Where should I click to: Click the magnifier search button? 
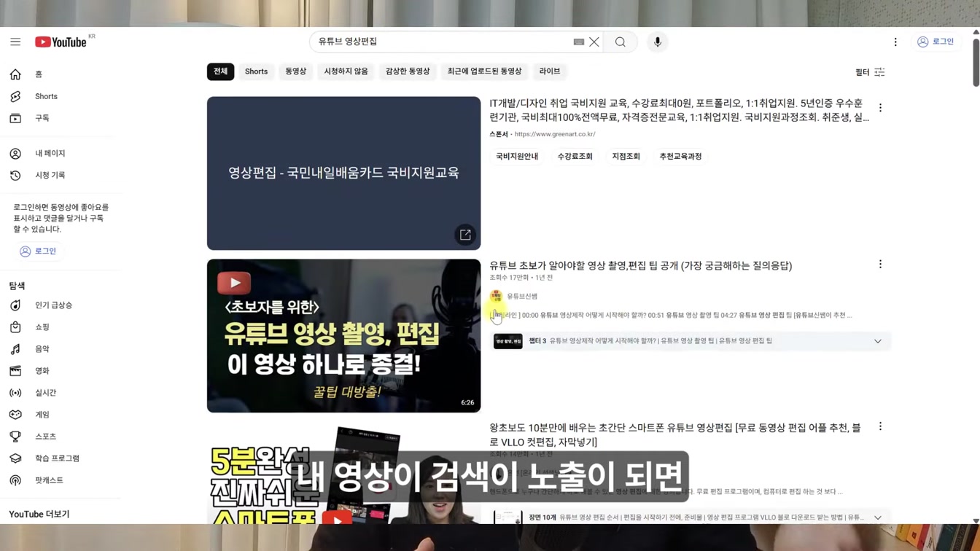click(621, 42)
